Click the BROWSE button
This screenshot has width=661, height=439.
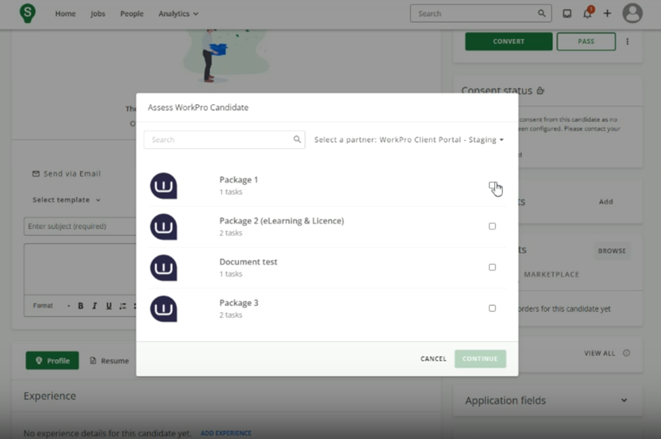[x=612, y=251]
